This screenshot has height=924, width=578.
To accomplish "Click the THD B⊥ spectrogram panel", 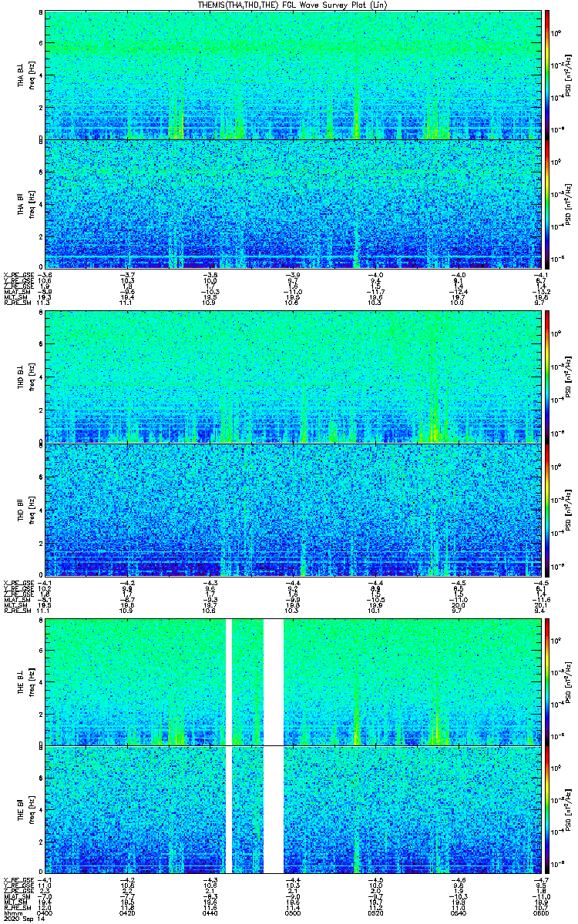I will tap(292, 377).
